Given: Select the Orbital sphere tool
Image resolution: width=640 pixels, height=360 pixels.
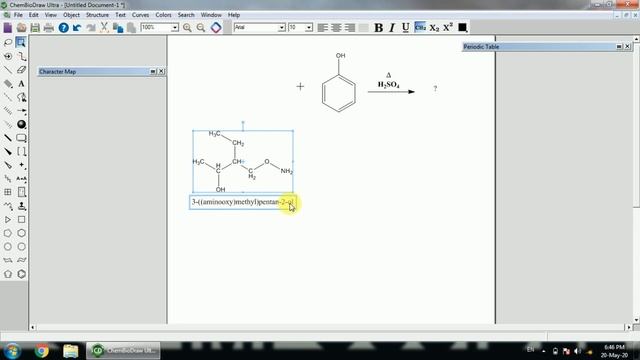Looking at the screenshot, I should (x=22, y=124).
